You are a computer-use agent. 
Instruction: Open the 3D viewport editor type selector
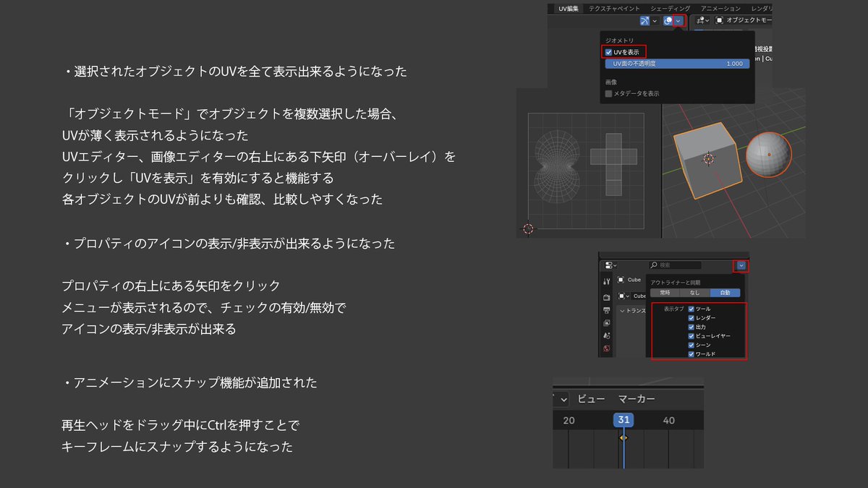[703, 20]
